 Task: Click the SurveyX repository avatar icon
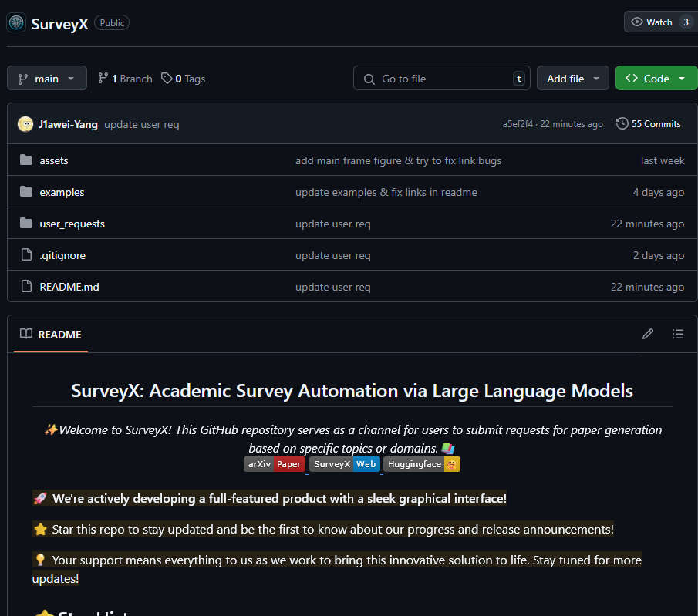pos(16,22)
